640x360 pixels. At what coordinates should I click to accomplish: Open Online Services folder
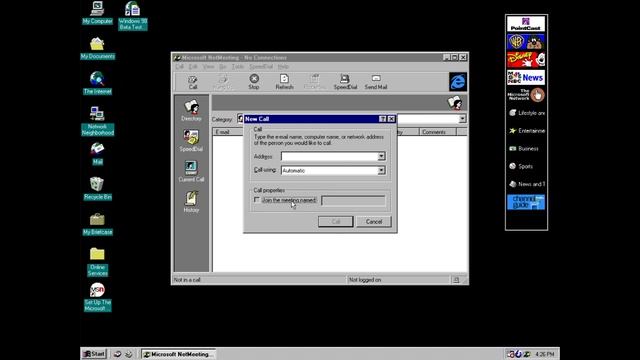[97, 262]
